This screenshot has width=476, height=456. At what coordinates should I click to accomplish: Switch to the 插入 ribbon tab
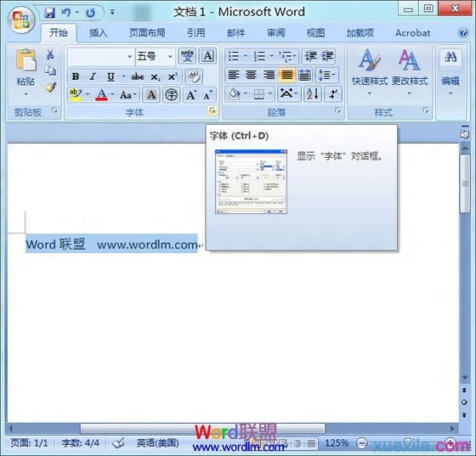(98, 33)
